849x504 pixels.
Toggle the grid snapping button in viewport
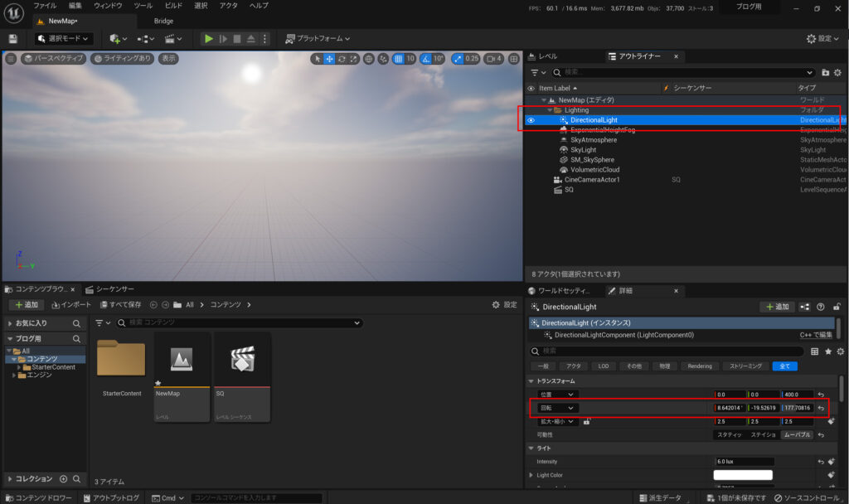pyautogui.click(x=399, y=59)
